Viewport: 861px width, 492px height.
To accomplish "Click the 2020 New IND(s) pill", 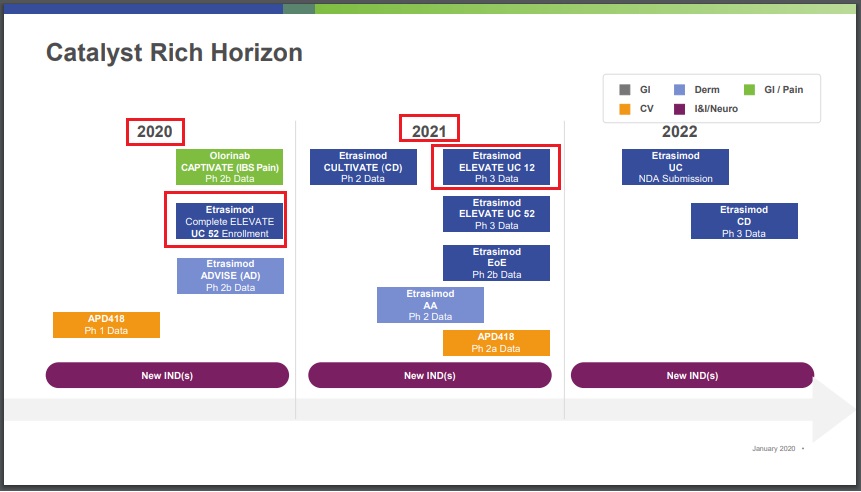I will point(167,376).
